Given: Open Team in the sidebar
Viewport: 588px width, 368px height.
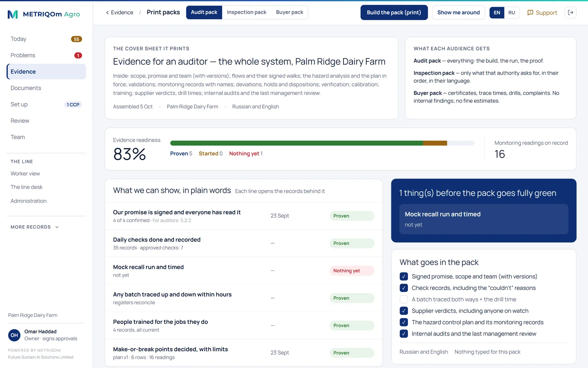Looking at the screenshot, I should pos(46,137).
